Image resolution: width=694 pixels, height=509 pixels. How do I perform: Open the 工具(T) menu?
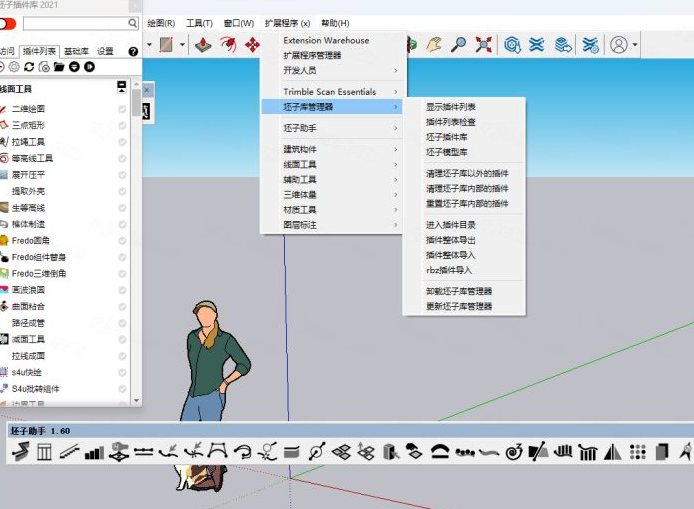pyautogui.click(x=199, y=23)
